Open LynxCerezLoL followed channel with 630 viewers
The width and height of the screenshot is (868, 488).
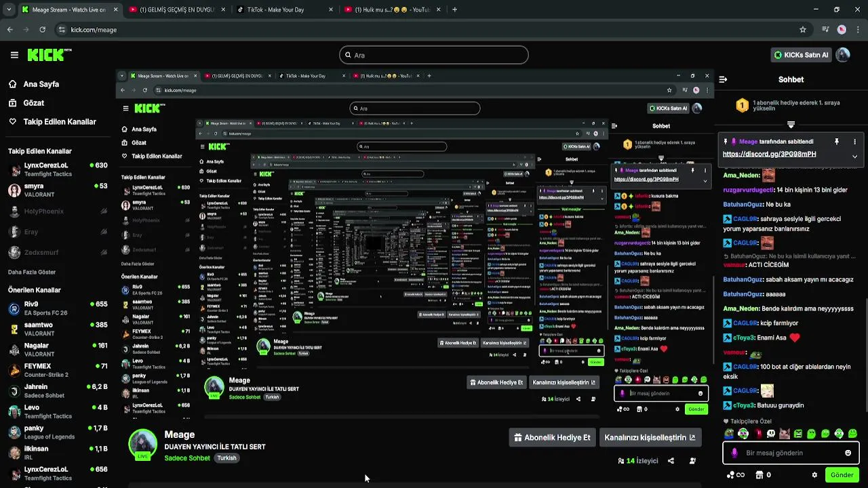point(58,169)
